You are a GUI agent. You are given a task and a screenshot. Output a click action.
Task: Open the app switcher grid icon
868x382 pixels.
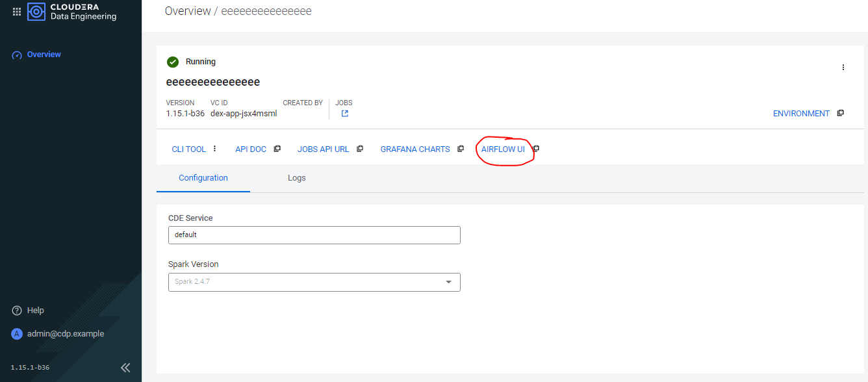click(x=17, y=11)
